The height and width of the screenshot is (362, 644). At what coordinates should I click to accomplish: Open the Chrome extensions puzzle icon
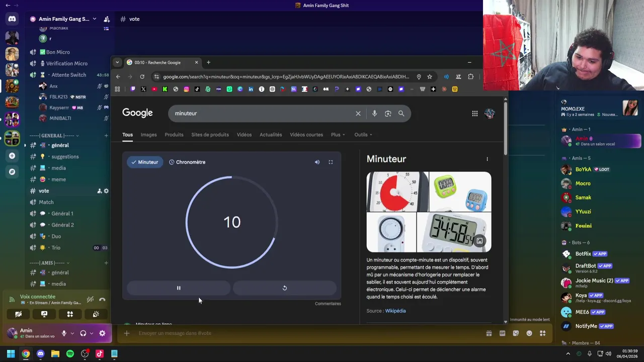click(470, 77)
